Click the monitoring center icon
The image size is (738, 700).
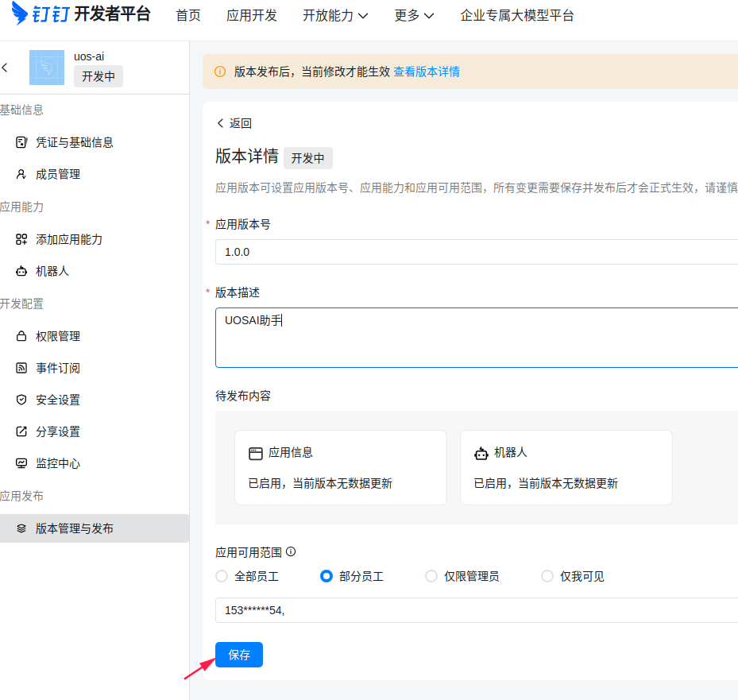(21, 463)
